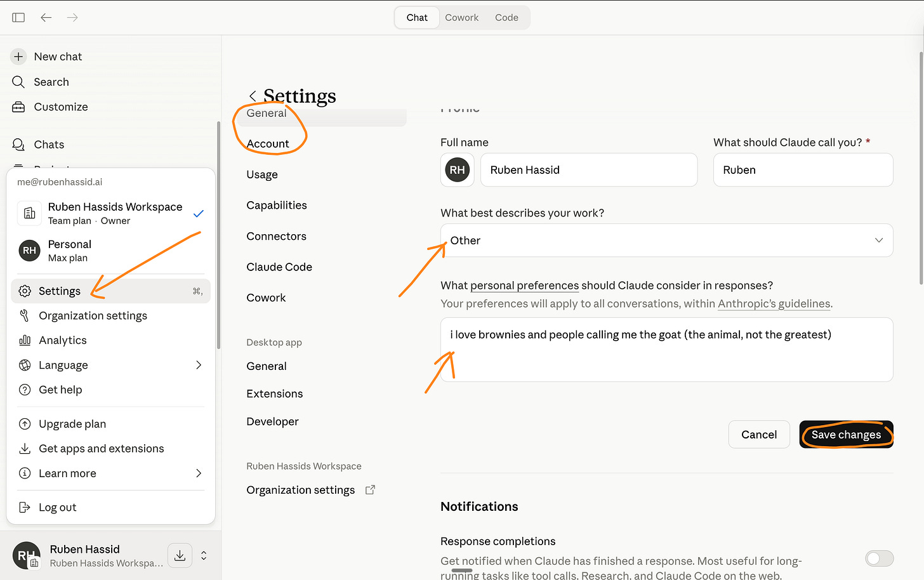Open the Claude Code settings section

point(279,267)
